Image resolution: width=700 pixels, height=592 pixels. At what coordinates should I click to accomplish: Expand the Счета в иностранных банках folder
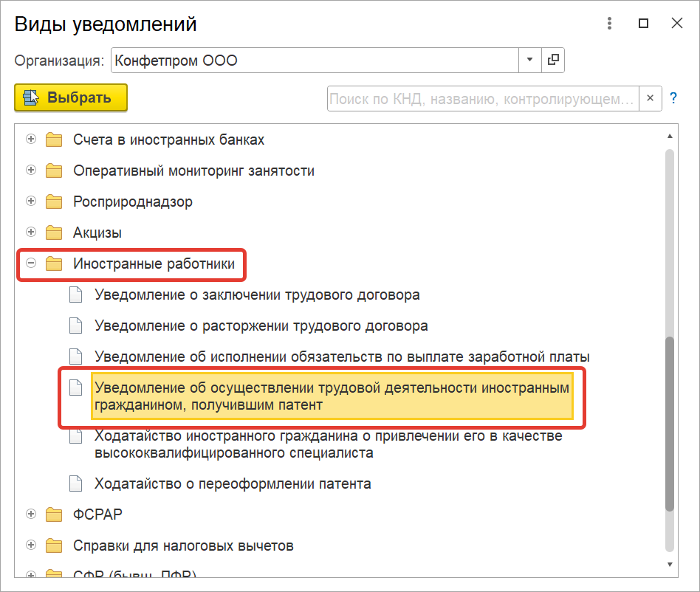click(31, 140)
